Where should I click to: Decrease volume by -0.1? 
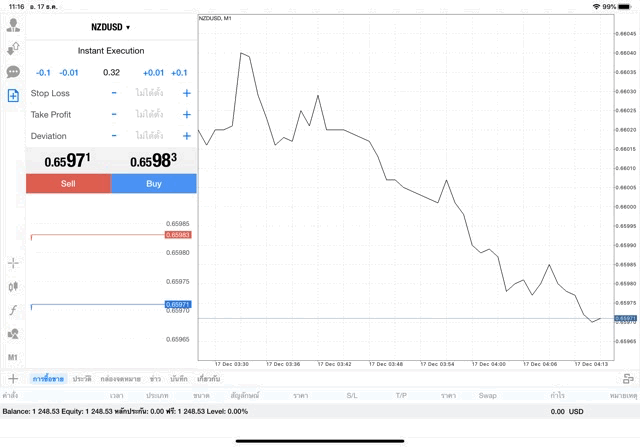click(43, 72)
